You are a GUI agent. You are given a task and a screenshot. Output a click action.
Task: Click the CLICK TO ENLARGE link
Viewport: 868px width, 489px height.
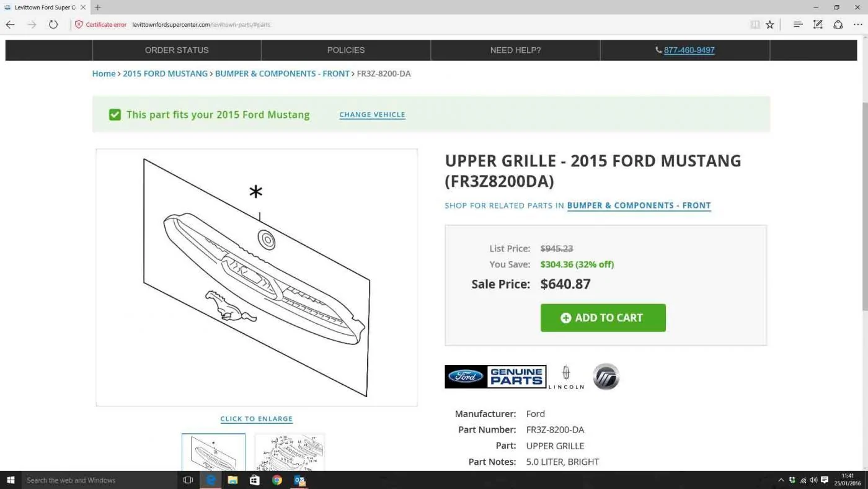[256, 419]
